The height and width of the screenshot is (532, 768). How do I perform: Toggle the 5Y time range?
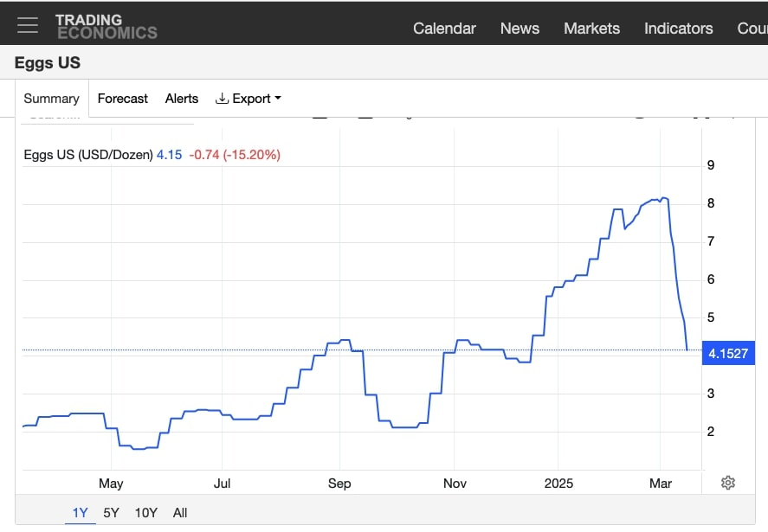point(111,512)
